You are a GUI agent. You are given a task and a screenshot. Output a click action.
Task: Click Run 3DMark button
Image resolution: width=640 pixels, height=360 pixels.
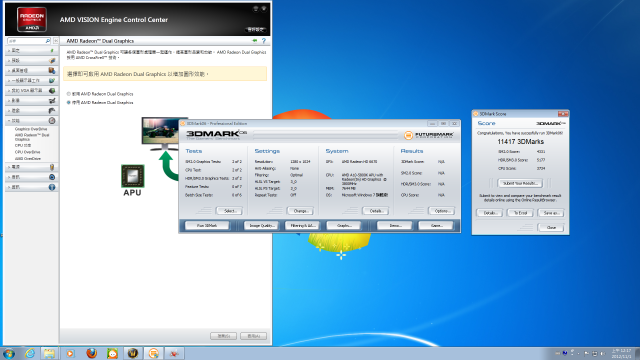tap(207, 225)
